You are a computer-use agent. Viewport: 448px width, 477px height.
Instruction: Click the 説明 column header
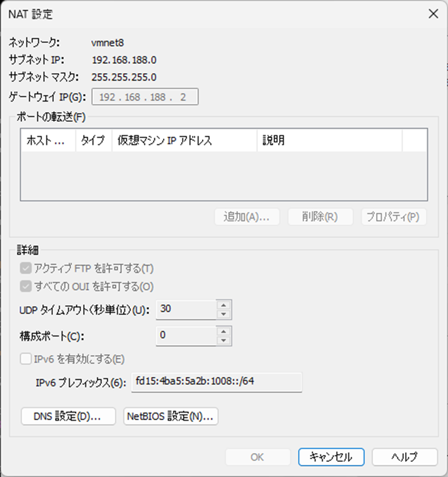[x=330, y=140]
